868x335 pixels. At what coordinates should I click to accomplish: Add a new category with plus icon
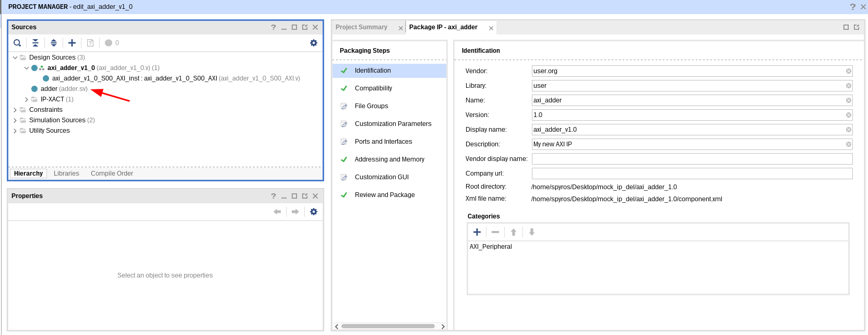(477, 232)
